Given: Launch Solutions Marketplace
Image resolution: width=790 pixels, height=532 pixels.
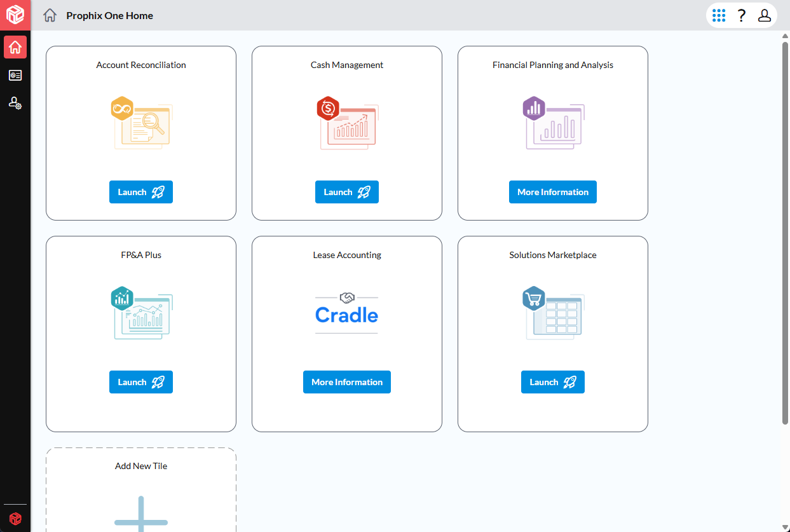Looking at the screenshot, I should click(553, 382).
